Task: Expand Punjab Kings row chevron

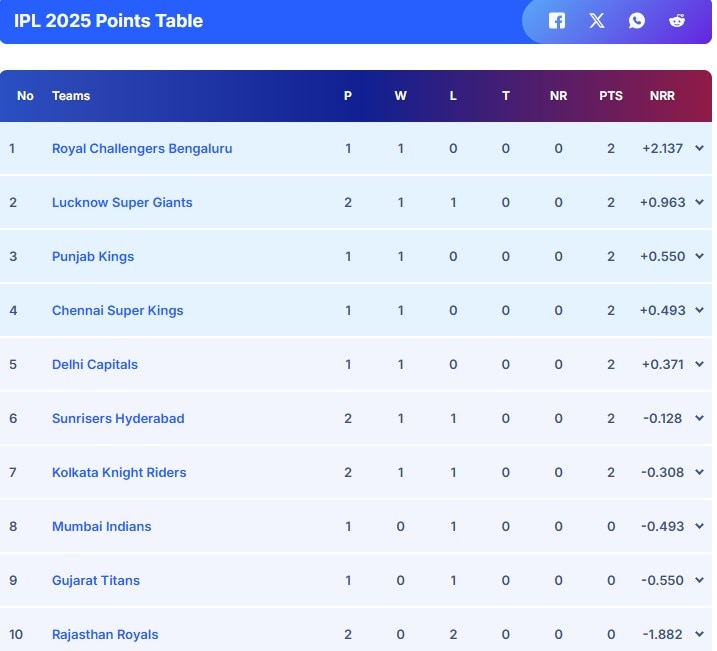Action: [699, 256]
